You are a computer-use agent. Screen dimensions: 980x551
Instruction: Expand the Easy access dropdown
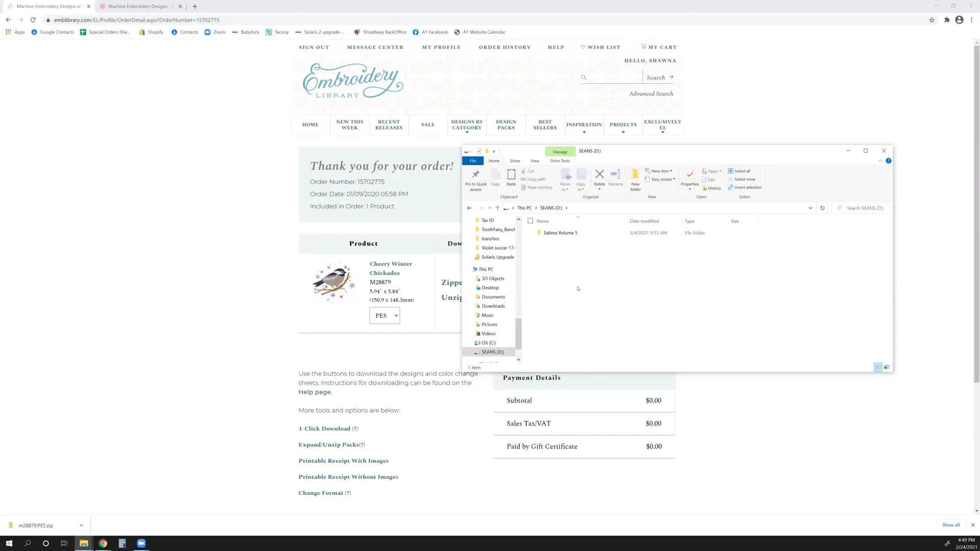click(x=660, y=179)
